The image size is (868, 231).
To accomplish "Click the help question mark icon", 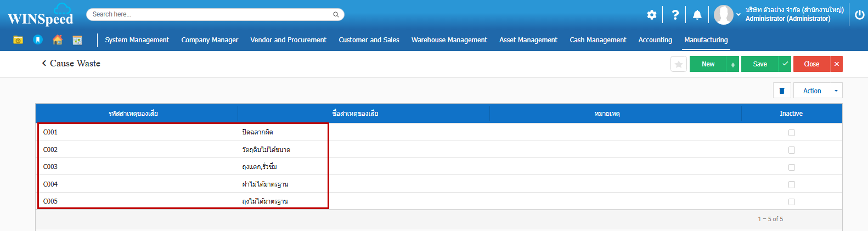I will coord(675,15).
